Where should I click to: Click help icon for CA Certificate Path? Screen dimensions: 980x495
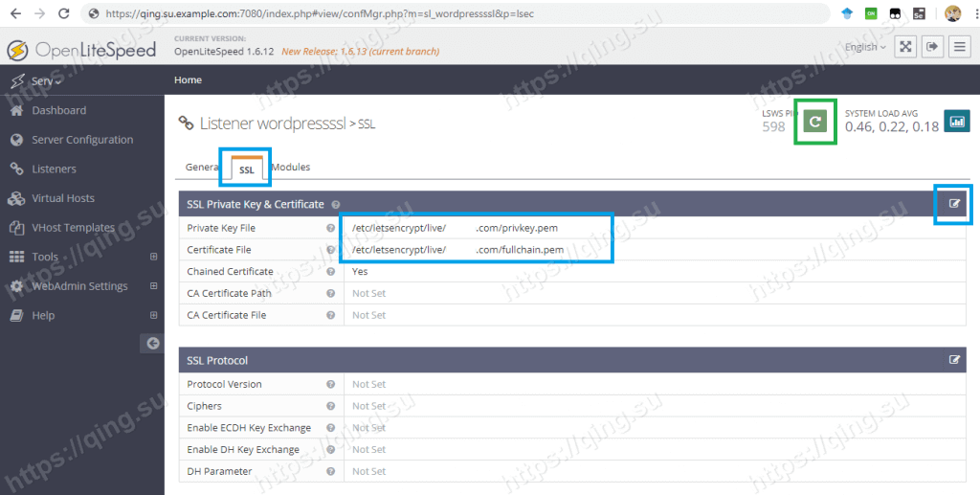330,294
